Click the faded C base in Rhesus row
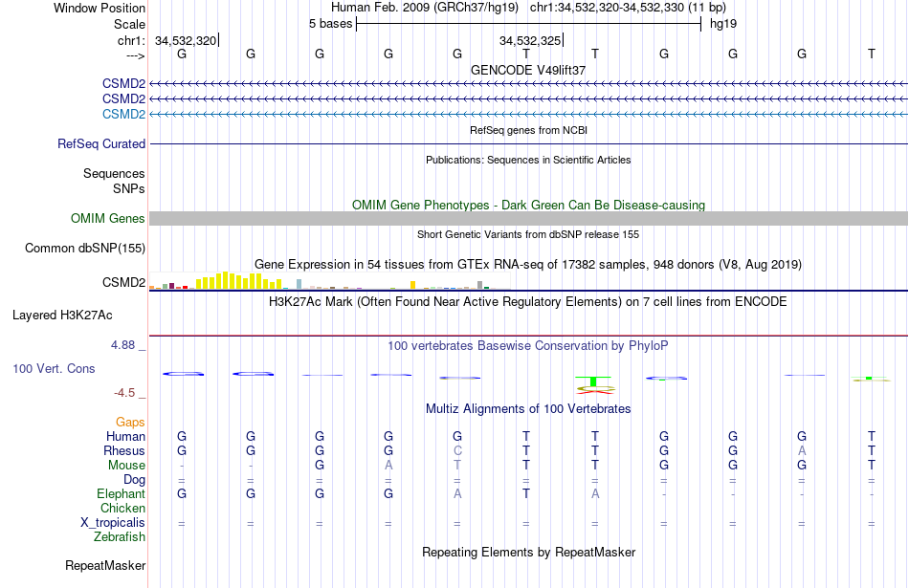The height and width of the screenshot is (588, 909). pos(457,450)
